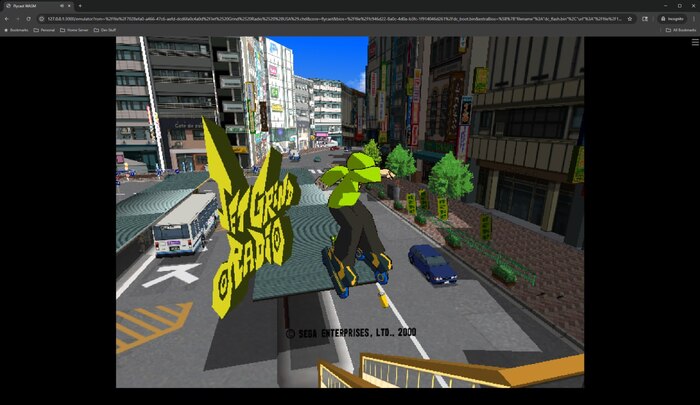Open a new browser tab
This screenshot has height=405, width=700.
coord(79,6)
